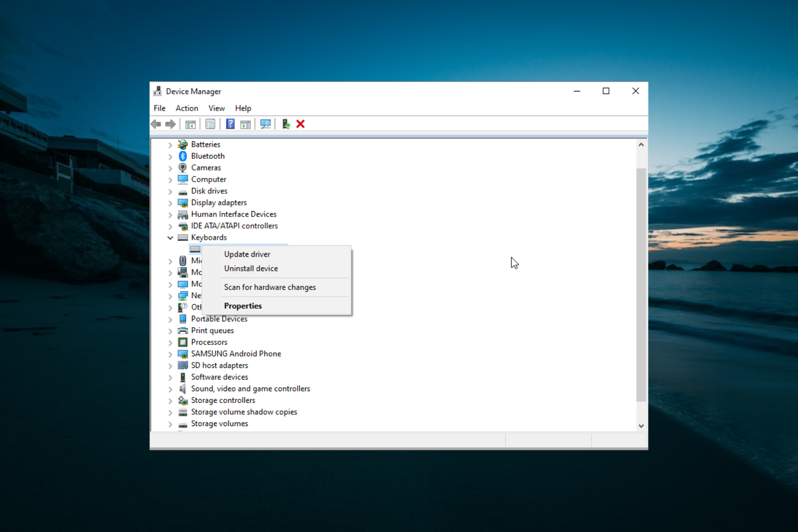
Task: Click the Computer category icon
Action: 182,179
